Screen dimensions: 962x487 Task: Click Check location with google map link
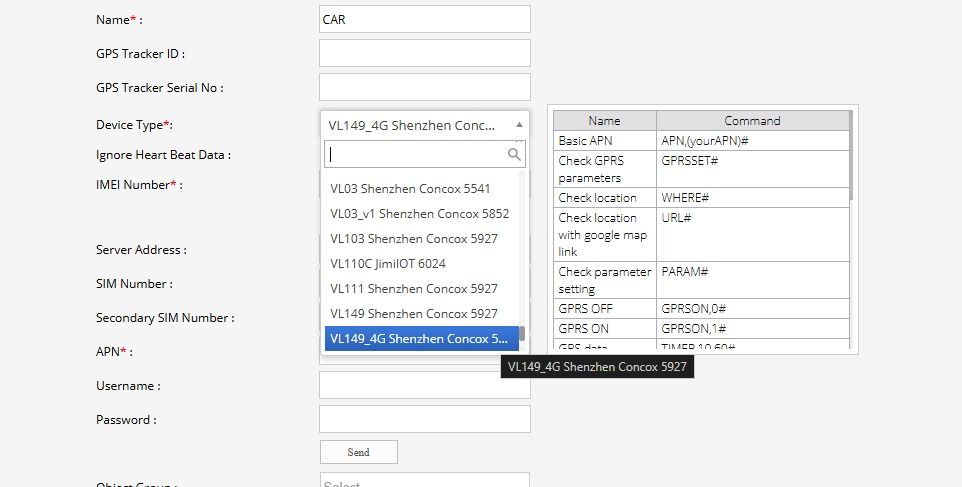coord(605,234)
